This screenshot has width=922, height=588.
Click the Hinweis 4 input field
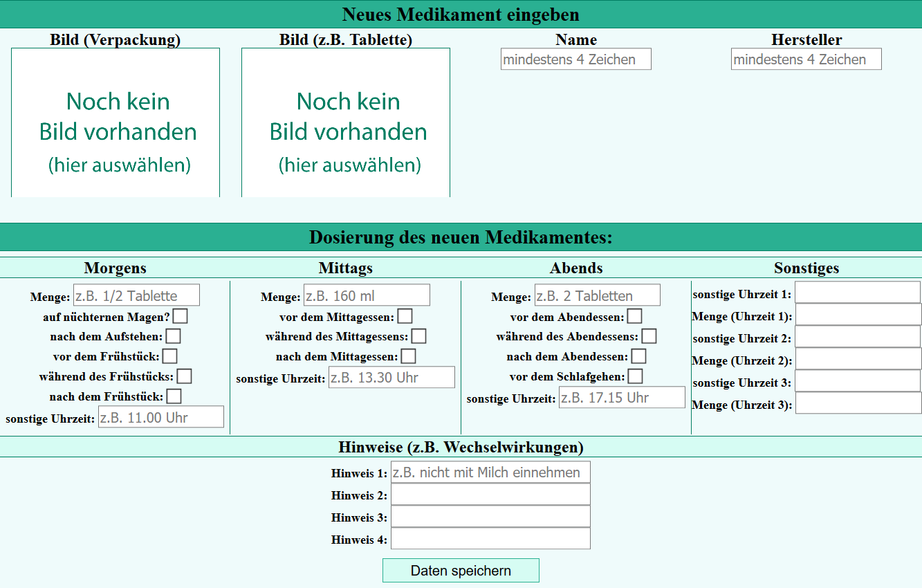tap(490, 538)
